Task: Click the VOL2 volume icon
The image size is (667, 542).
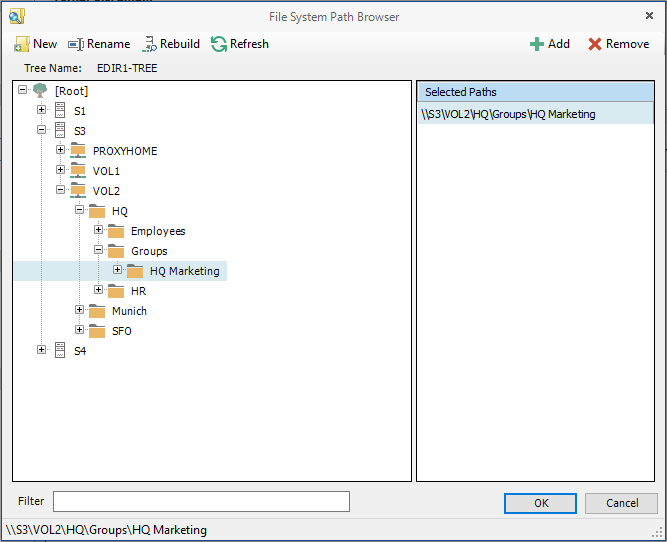Action: tap(78, 190)
